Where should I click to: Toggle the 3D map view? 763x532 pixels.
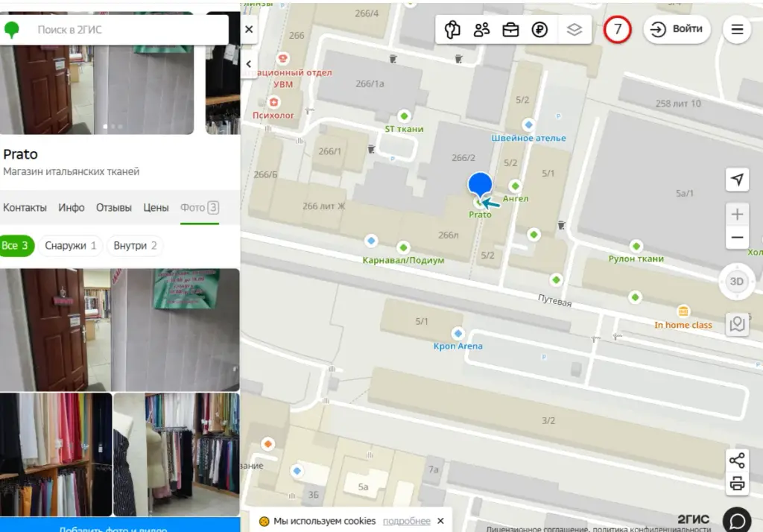[736, 282]
